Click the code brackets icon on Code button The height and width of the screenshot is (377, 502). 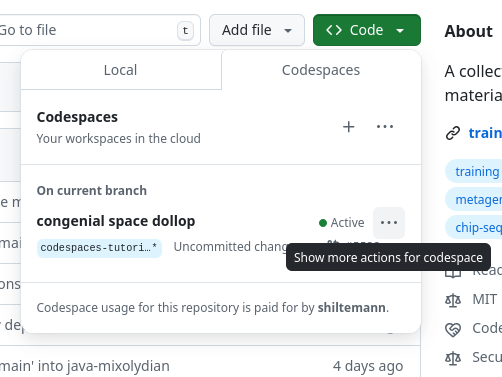coord(334,30)
